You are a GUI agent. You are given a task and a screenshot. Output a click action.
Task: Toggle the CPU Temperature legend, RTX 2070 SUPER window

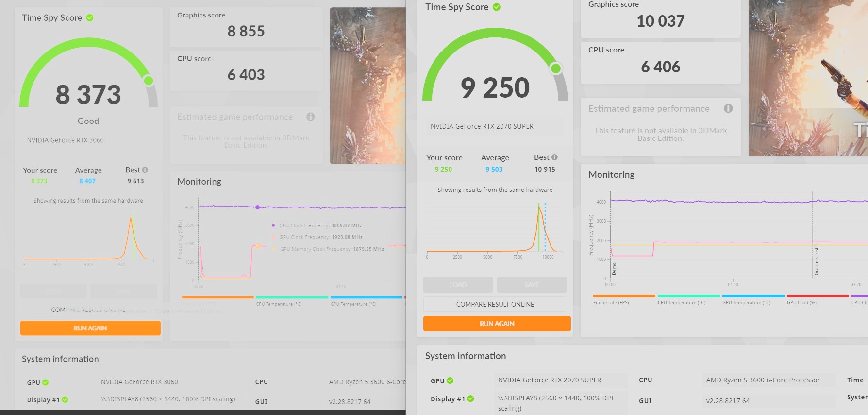pos(688,300)
